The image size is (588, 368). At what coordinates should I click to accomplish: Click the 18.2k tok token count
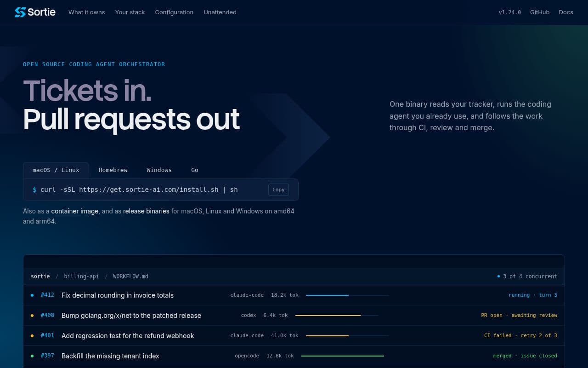(x=285, y=295)
